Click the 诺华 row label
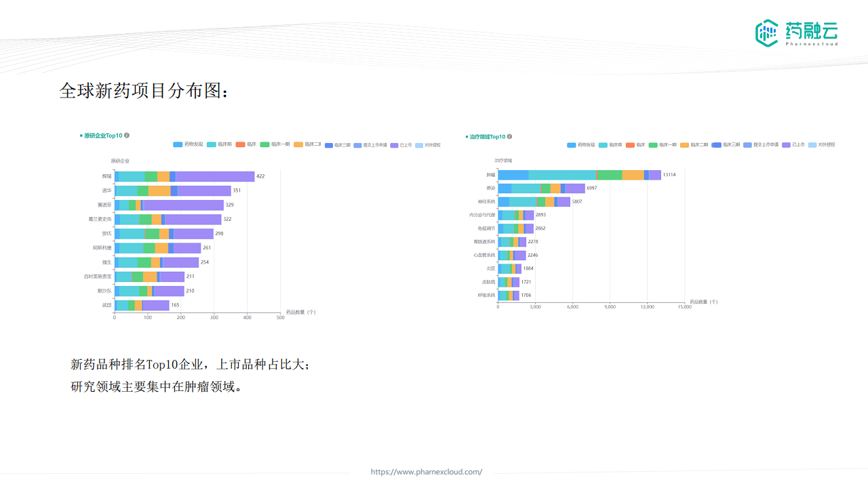The height and width of the screenshot is (488, 868). point(106,190)
